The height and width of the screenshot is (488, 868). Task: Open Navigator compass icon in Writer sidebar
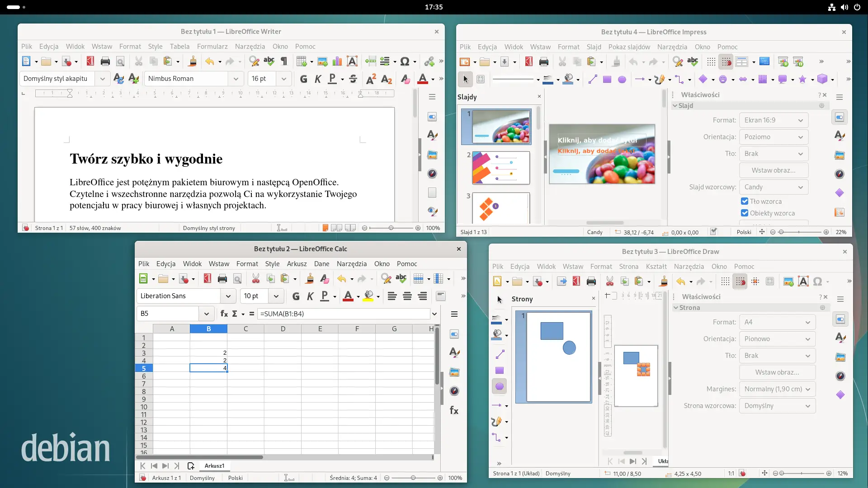click(432, 174)
